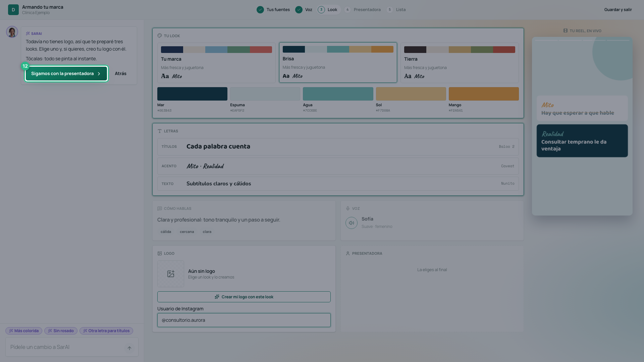Click the add-image logo placeholder icon
The height and width of the screenshot is (362, 644).
coord(171,274)
